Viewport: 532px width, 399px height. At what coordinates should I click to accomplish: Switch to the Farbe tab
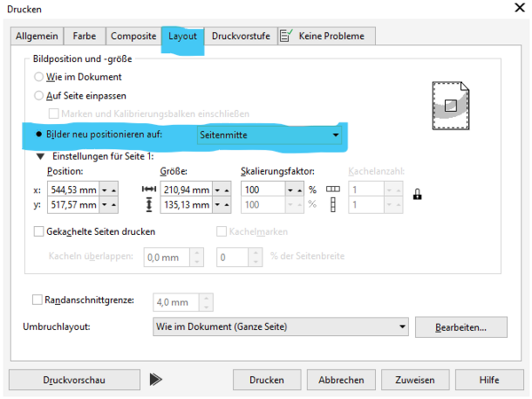[85, 36]
